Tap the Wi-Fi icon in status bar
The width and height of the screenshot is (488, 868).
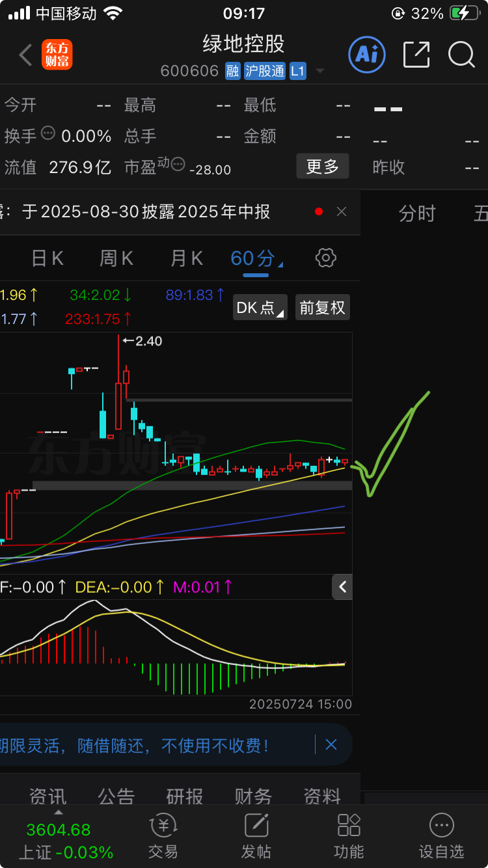tap(113, 13)
